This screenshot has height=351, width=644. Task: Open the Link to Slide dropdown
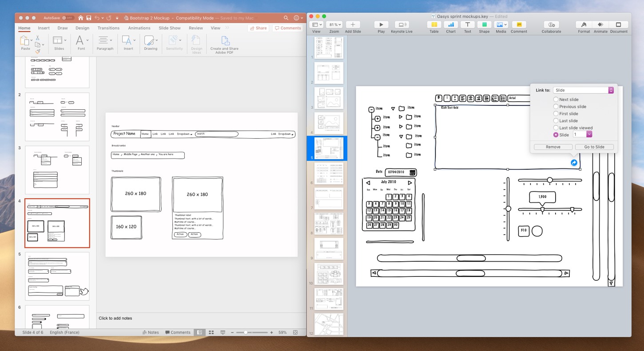[x=584, y=90]
